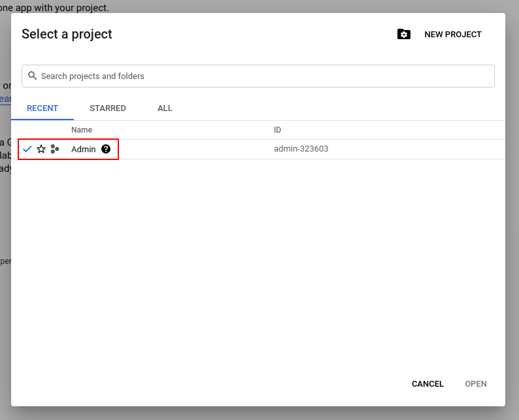Click the partially hidden blue link behind dialog
519x420 pixels.
coord(5,99)
